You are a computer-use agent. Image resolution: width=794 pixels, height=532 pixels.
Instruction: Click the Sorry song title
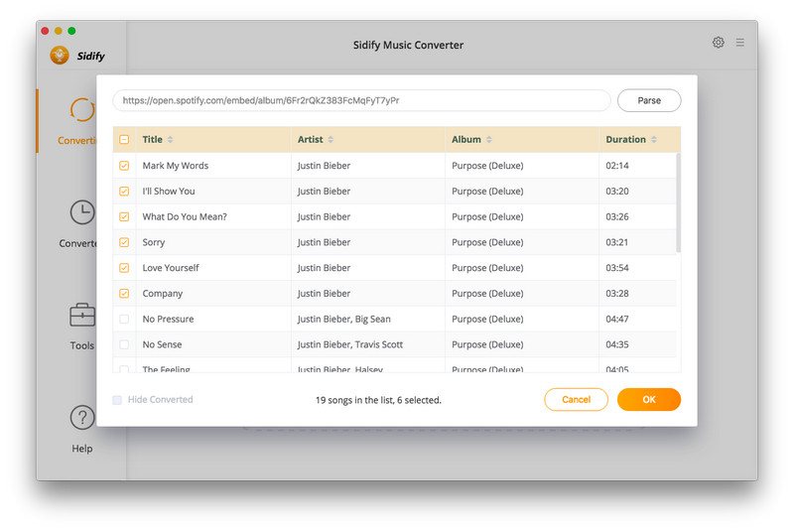pyautogui.click(x=154, y=242)
